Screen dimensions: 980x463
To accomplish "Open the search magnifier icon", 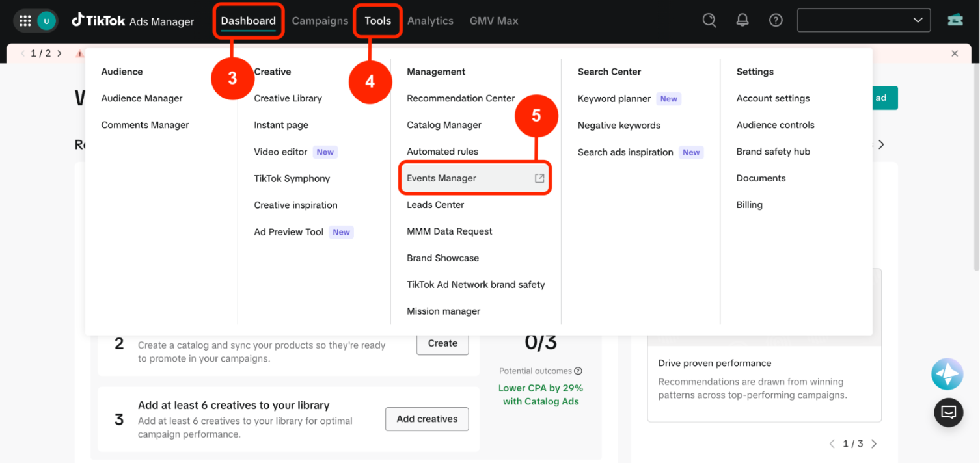I will (x=709, y=20).
